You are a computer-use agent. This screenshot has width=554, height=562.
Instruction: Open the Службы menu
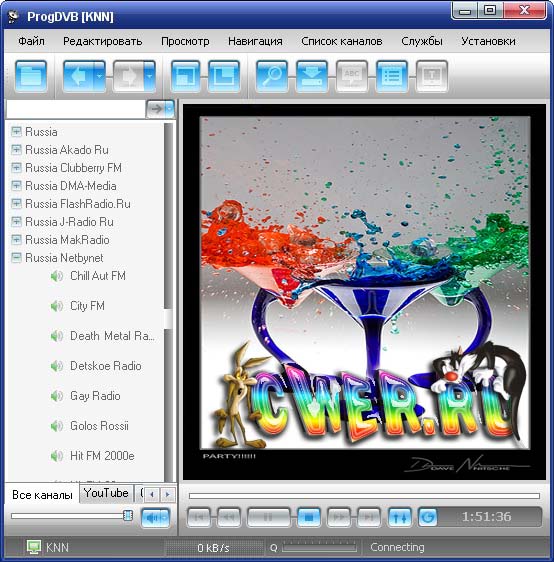click(422, 41)
